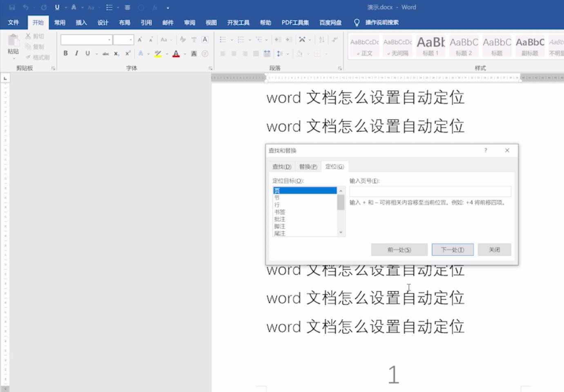Click the Multilevel List icon
564x392 pixels.
coord(259,40)
